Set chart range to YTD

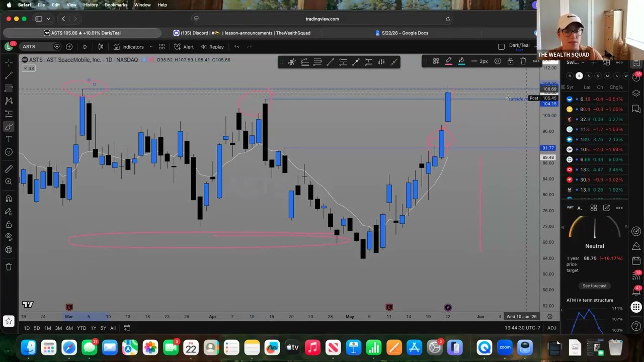click(81, 328)
